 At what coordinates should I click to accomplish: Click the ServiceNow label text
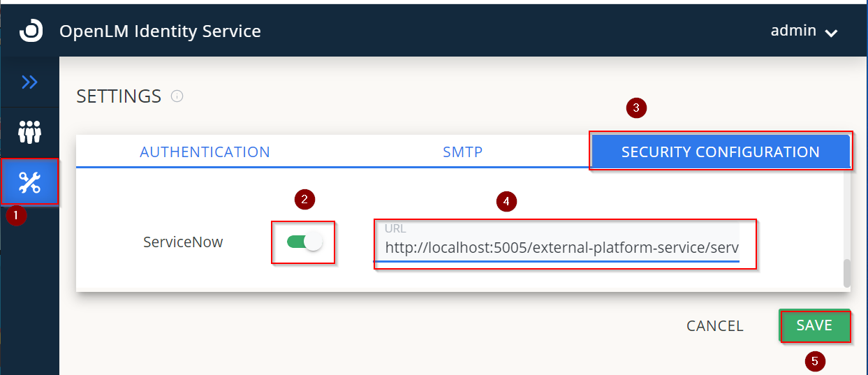pyautogui.click(x=183, y=242)
